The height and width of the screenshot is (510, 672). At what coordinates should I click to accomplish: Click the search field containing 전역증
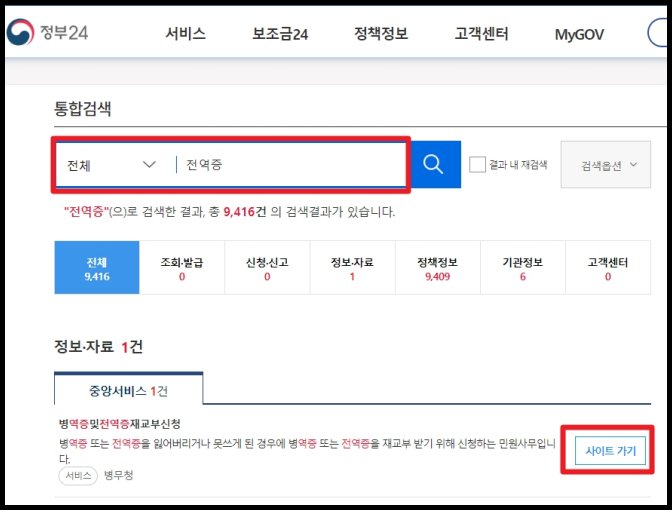pyautogui.click(x=291, y=165)
